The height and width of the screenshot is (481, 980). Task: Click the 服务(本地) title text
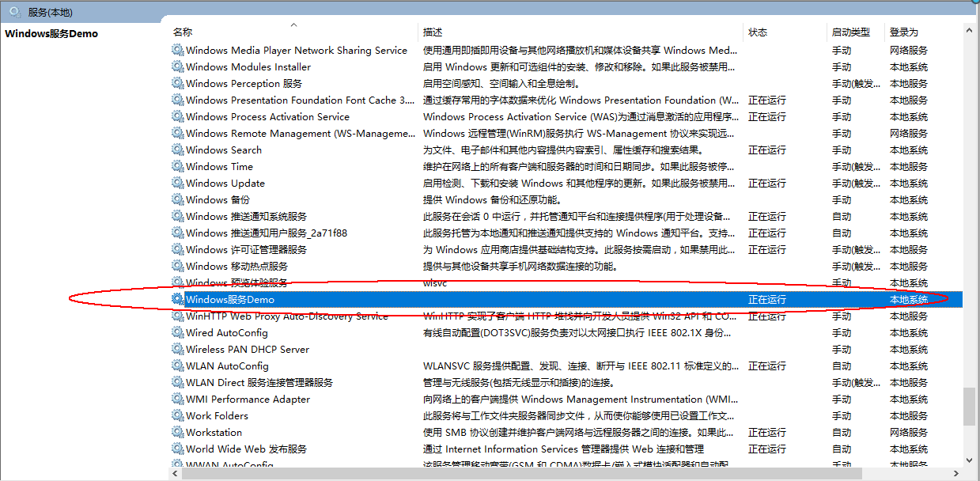pyautogui.click(x=48, y=12)
